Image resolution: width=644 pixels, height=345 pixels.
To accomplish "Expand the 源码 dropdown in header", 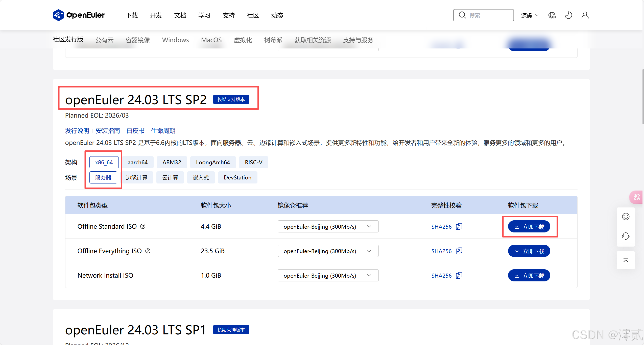I will [530, 15].
